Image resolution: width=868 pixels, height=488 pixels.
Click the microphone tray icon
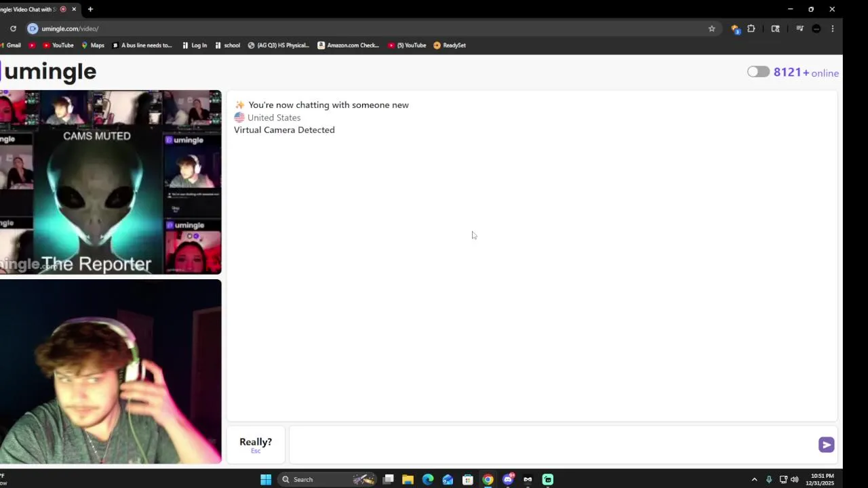click(x=769, y=479)
